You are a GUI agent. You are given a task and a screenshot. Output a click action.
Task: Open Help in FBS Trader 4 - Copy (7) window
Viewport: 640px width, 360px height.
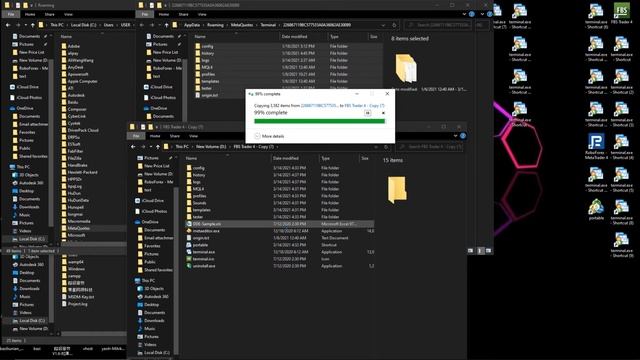click(x=463, y=136)
